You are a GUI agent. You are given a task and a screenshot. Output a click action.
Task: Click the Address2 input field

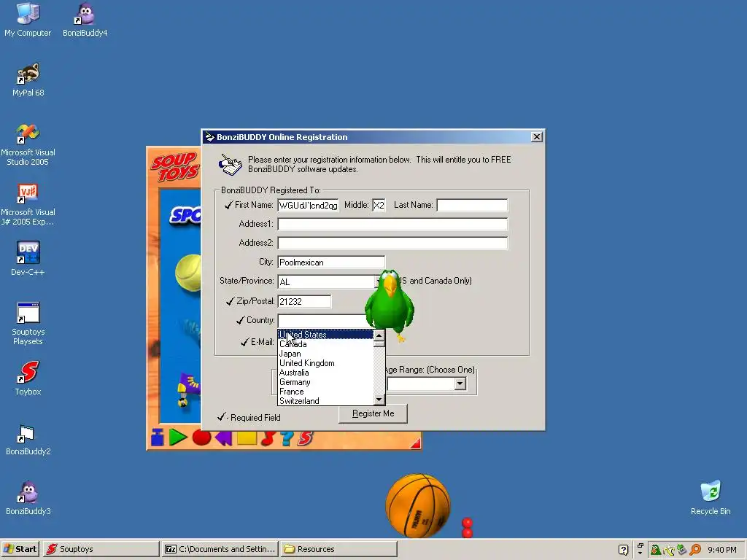click(x=392, y=244)
